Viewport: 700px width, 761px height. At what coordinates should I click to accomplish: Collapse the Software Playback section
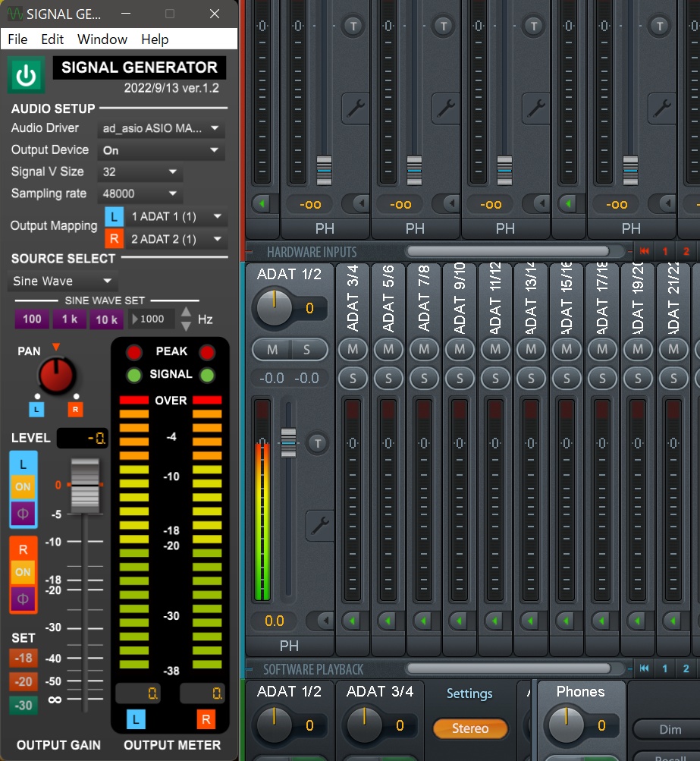[x=250, y=669]
